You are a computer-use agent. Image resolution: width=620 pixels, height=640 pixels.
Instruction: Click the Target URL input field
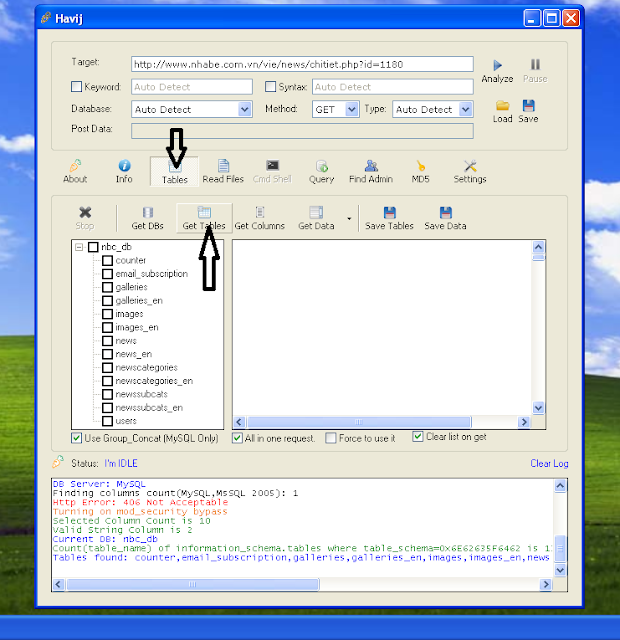click(302, 64)
